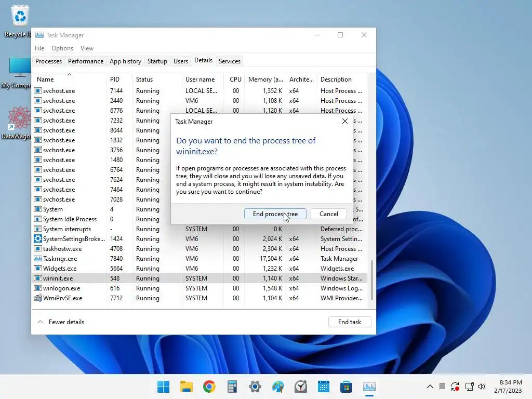Viewport: 532px width, 399px height.
Task: Open the Clock app from taskbar
Action: (301, 387)
